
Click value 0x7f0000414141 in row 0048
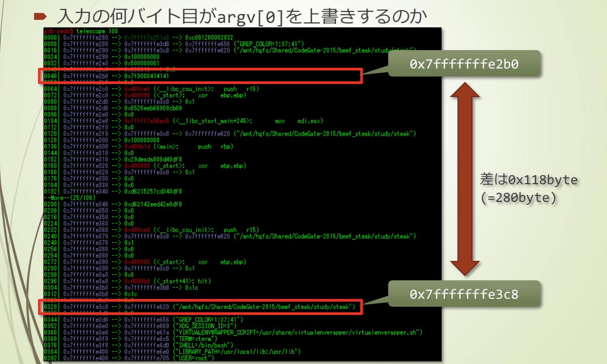147,76
